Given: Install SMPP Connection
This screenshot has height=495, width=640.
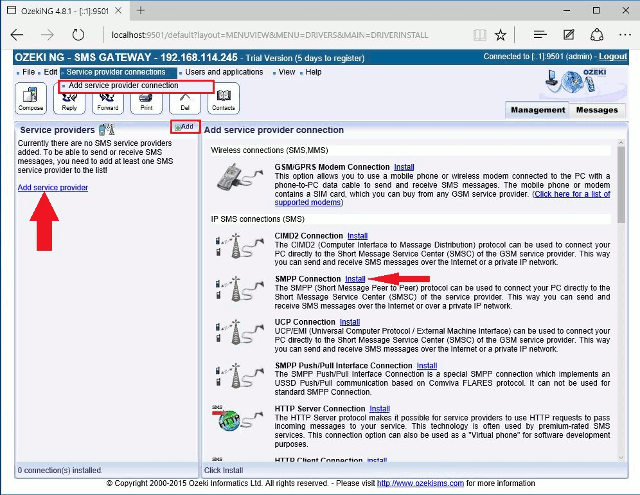Looking at the screenshot, I should [355, 279].
